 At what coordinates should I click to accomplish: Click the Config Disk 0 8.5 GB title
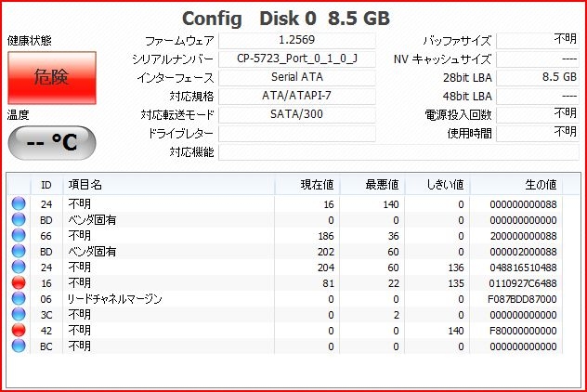(285, 19)
